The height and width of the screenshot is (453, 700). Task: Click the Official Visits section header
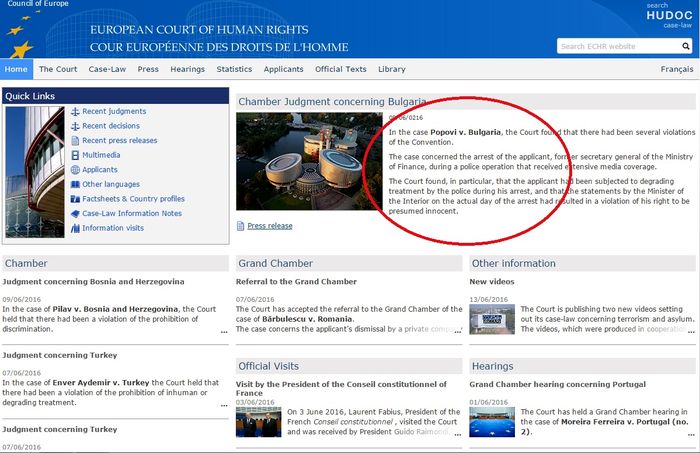(349, 366)
